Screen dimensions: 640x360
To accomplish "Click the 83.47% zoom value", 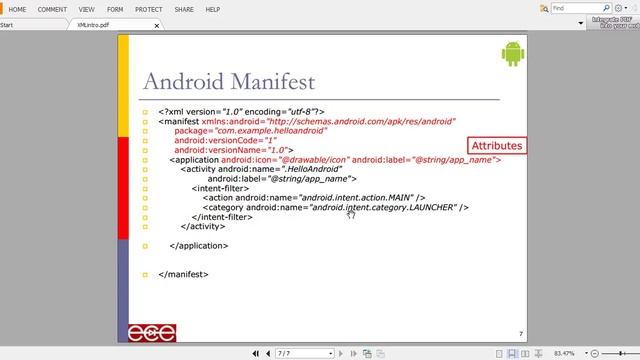I will coord(564,353).
